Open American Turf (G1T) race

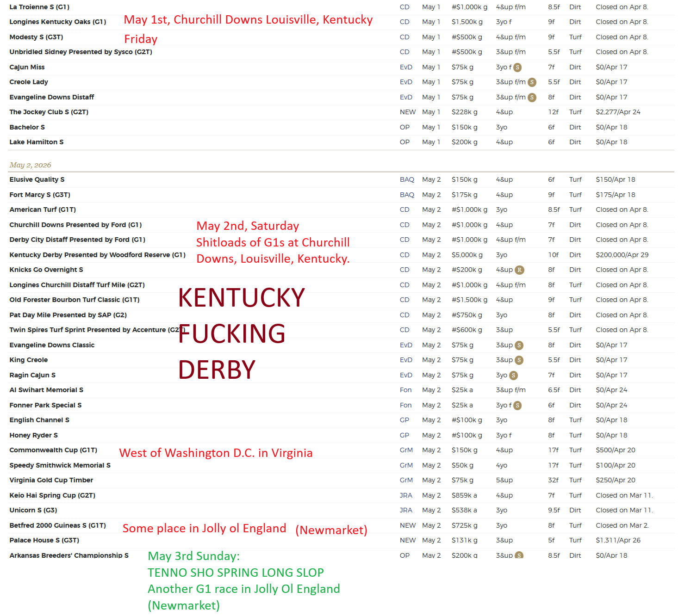click(x=43, y=209)
